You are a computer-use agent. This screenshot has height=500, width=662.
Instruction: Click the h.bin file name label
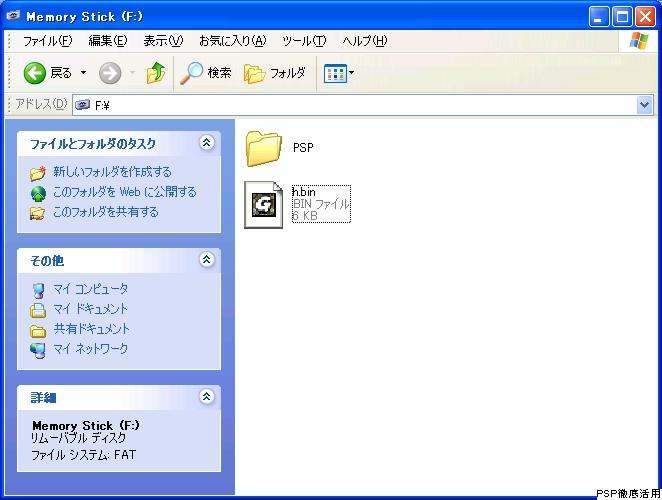point(304,192)
